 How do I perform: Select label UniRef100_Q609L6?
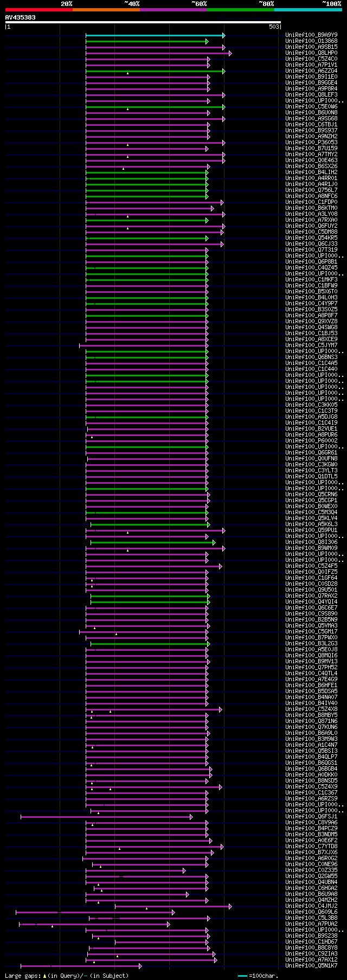[x=311, y=912]
